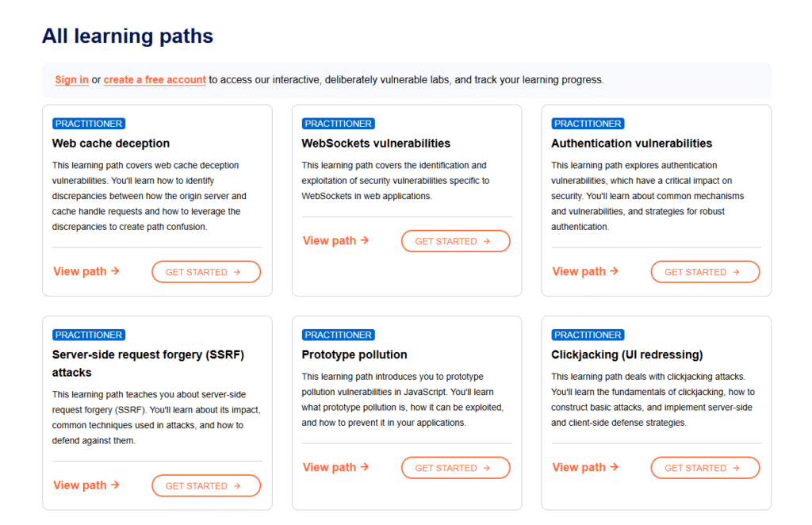Viewport: 812px width, 525px height.
Task: View path for Prototype pollution
Action: click(x=336, y=467)
